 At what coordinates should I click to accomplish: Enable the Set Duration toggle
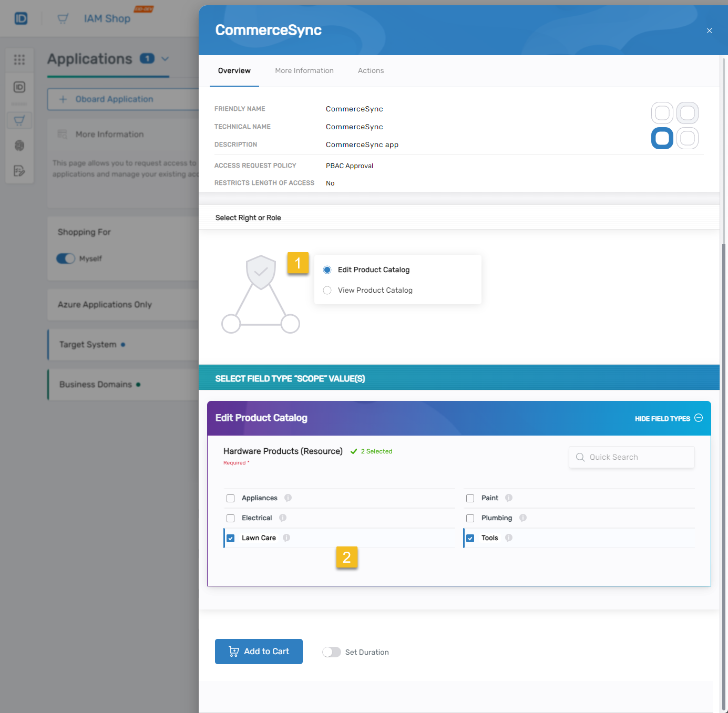pyautogui.click(x=332, y=652)
